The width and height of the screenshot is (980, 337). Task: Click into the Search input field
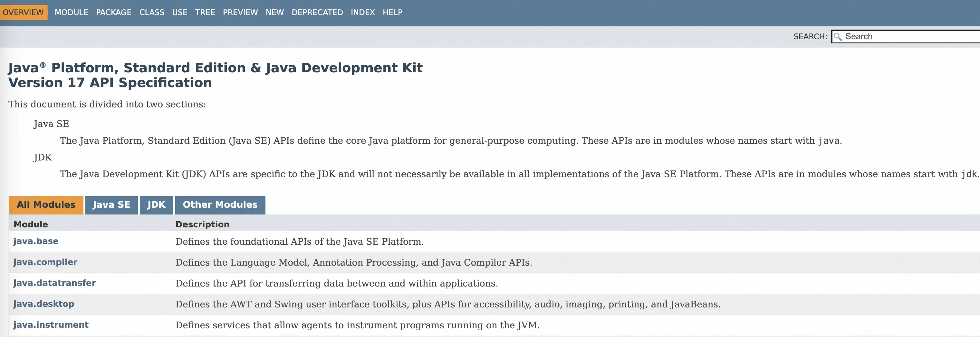(x=906, y=36)
